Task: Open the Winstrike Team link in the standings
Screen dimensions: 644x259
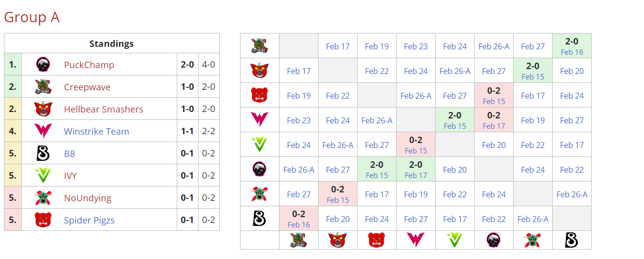Action: 96,132
